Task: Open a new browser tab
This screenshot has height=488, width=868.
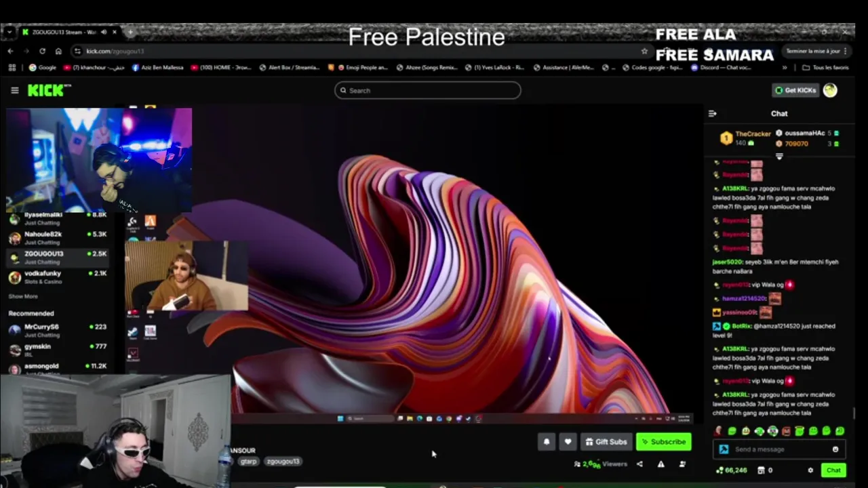Action: click(x=130, y=32)
